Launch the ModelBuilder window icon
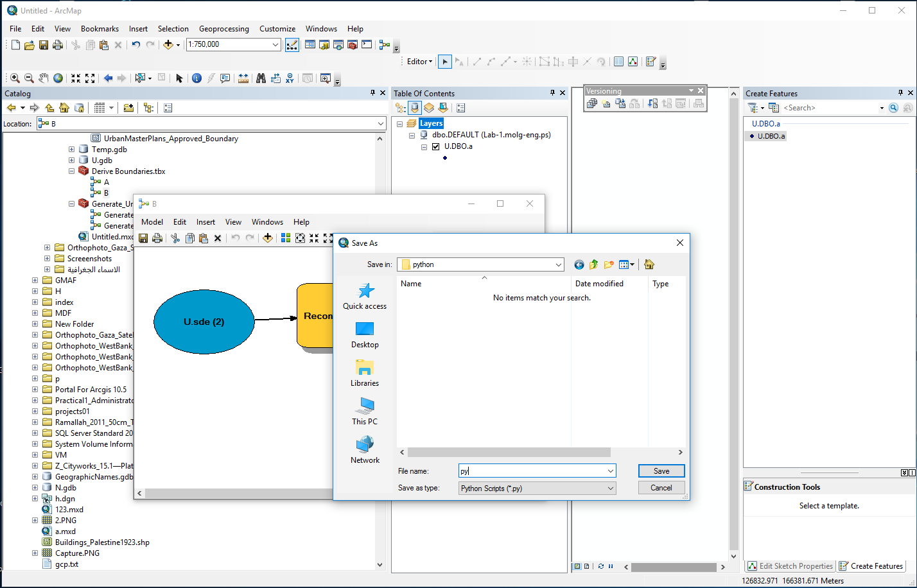The height and width of the screenshot is (588, 917). 385,45
